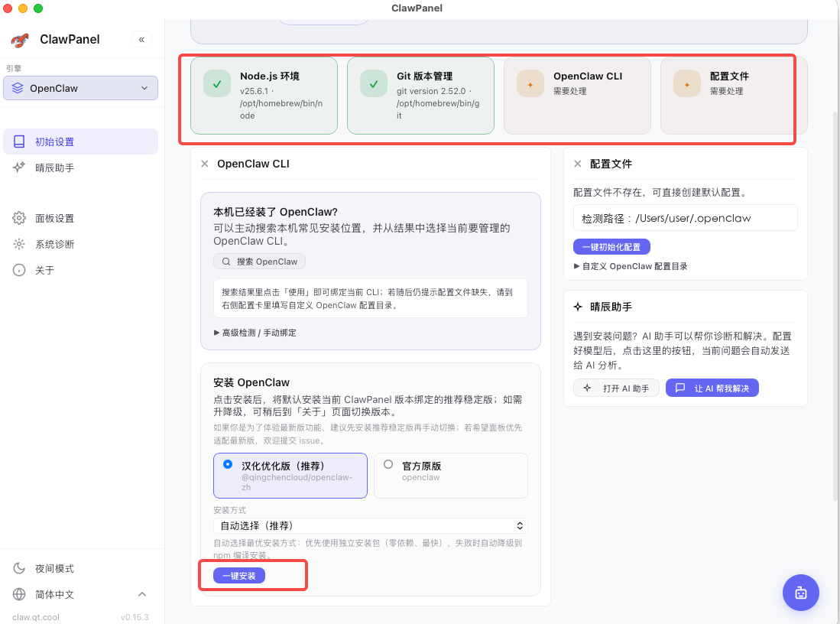
Task: Select the 官方原版 openclaw radio option
Action: coord(450,476)
